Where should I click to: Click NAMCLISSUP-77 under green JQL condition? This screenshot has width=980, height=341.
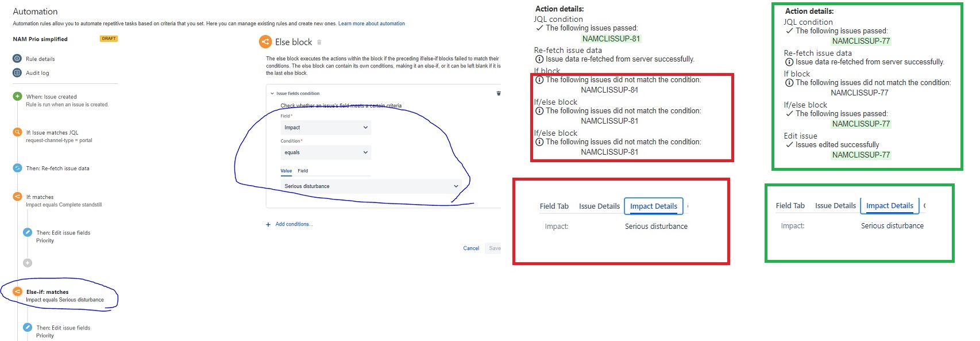tap(861, 41)
